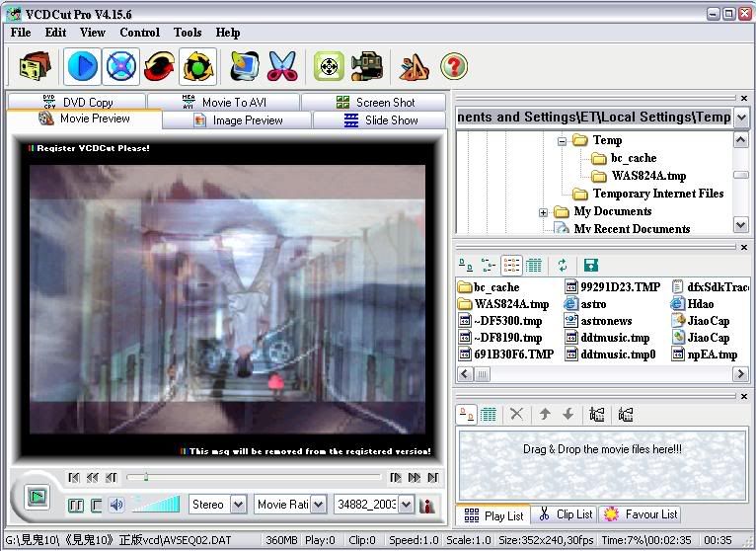Open the Movie Ratio dropdown

[318, 505]
